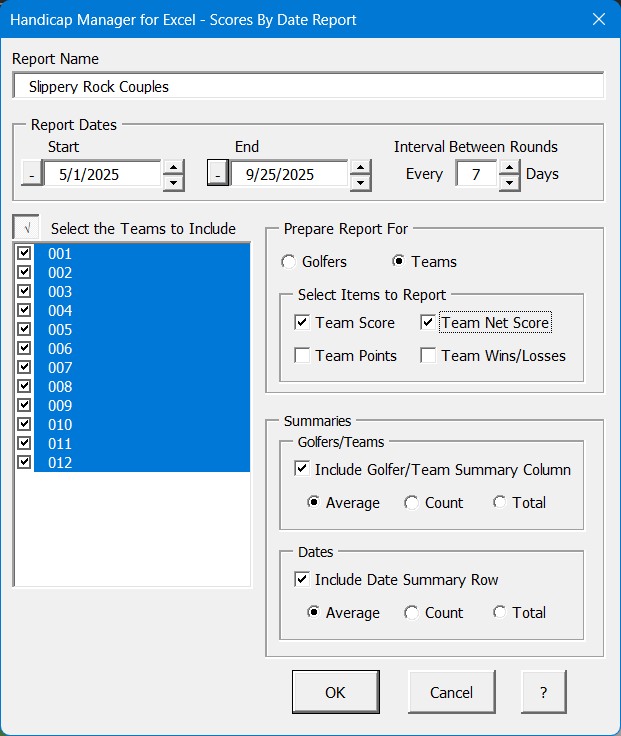Decrease interval days with down arrow
The width and height of the screenshot is (621, 736).
(509, 183)
